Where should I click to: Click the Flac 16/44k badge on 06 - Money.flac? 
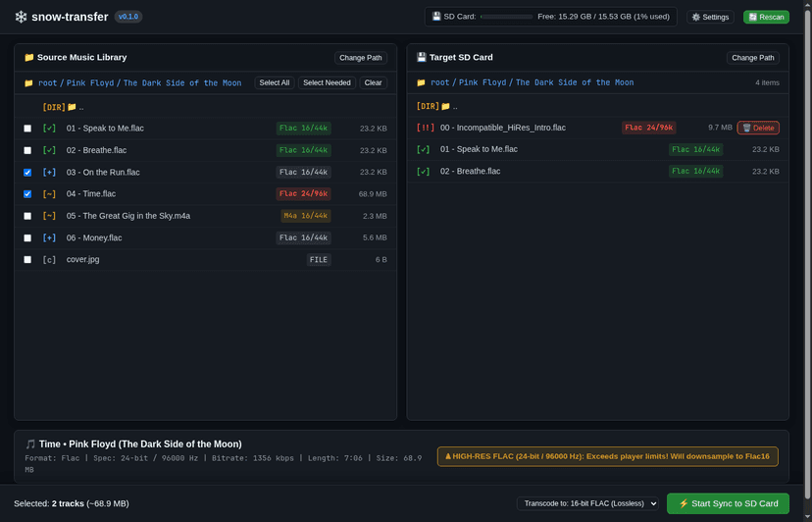pyautogui.click(x=303, y=237)
